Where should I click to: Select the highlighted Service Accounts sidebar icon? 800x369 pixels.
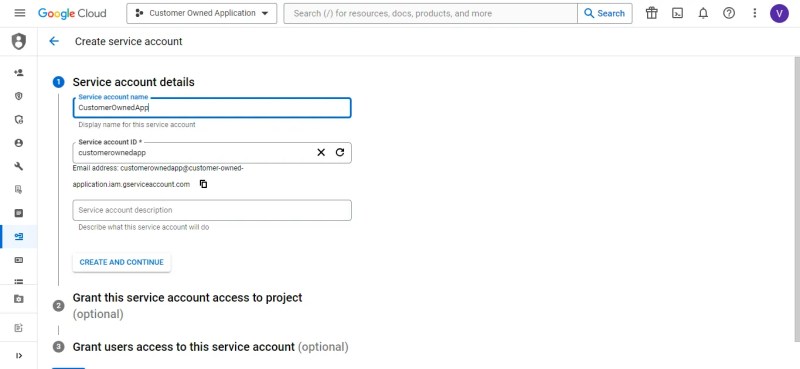19,236
